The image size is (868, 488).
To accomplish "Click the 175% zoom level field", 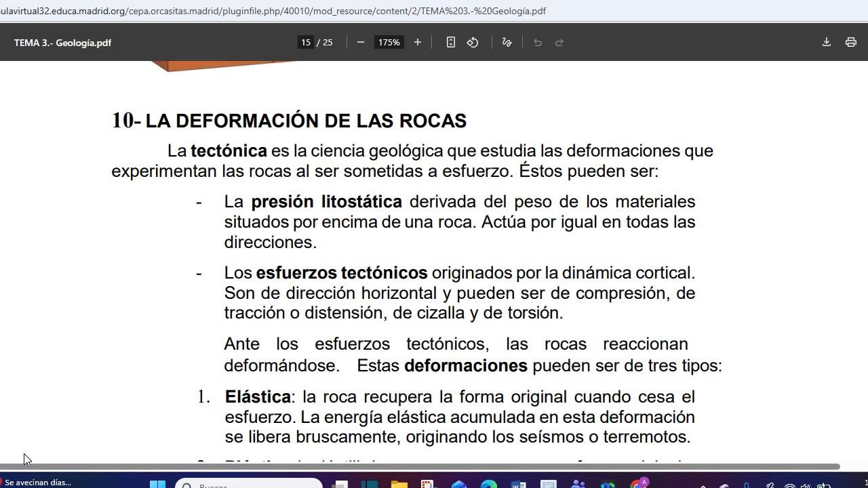I will (389, 42).
